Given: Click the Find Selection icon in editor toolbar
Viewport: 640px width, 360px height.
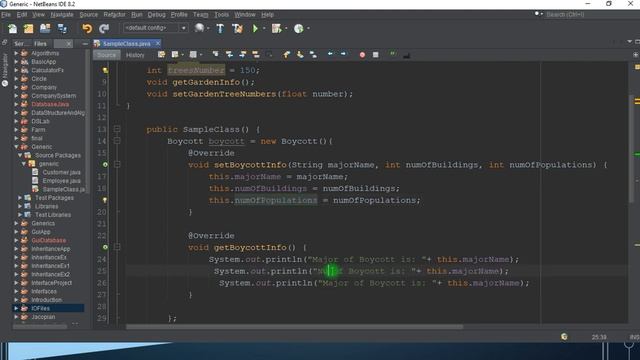Looking at the screenshot, I should [215, 55].
